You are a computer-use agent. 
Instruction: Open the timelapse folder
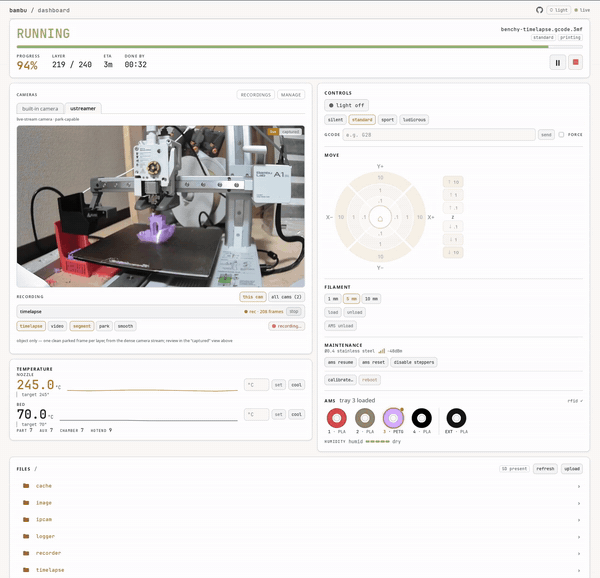click(50, 570)
